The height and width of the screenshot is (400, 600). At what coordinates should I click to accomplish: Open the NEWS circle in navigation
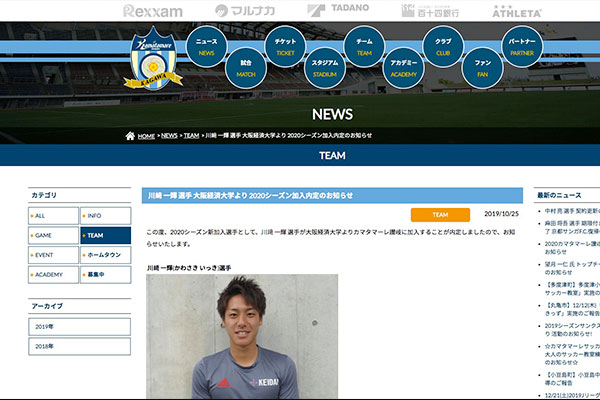206,47
